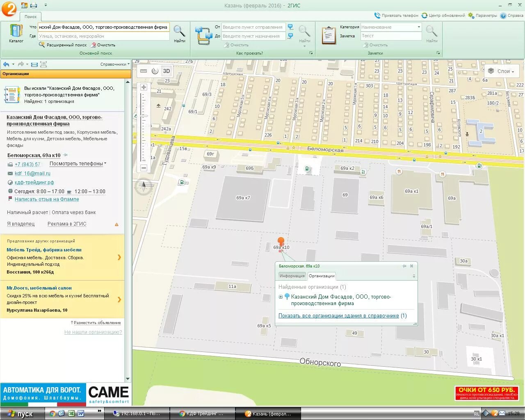Click the detailed list view icon
Viewport: 525px width, 420px height.
[43, 64]
